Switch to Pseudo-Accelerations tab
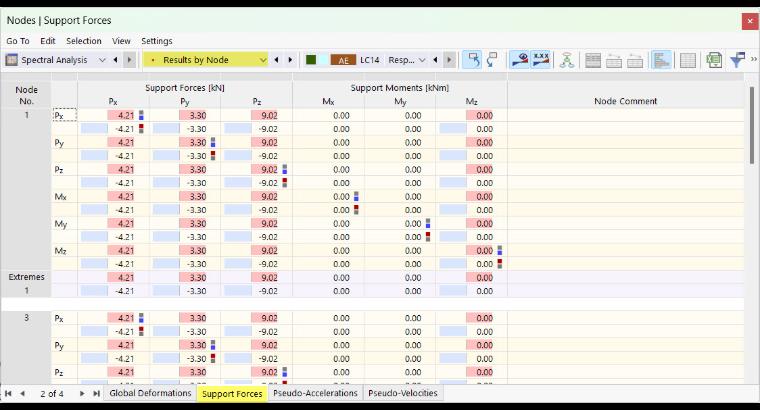Image resolution: width=760 pixels, height=410 pixels. (315, 393)
